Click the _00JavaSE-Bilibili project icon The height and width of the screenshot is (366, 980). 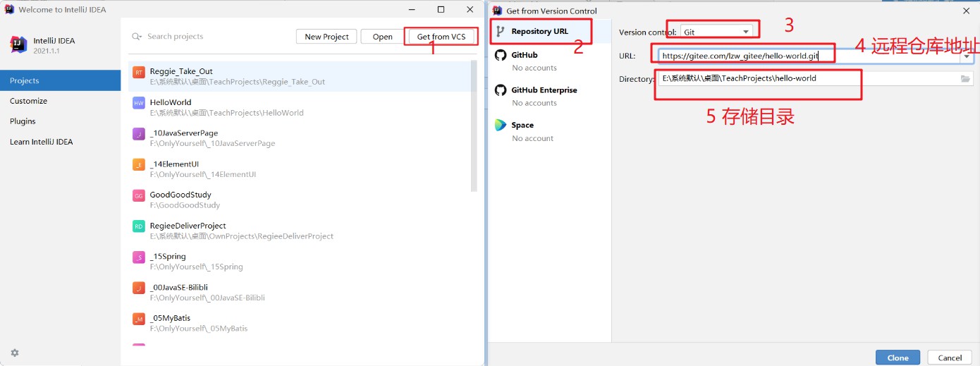coord(139,288)
